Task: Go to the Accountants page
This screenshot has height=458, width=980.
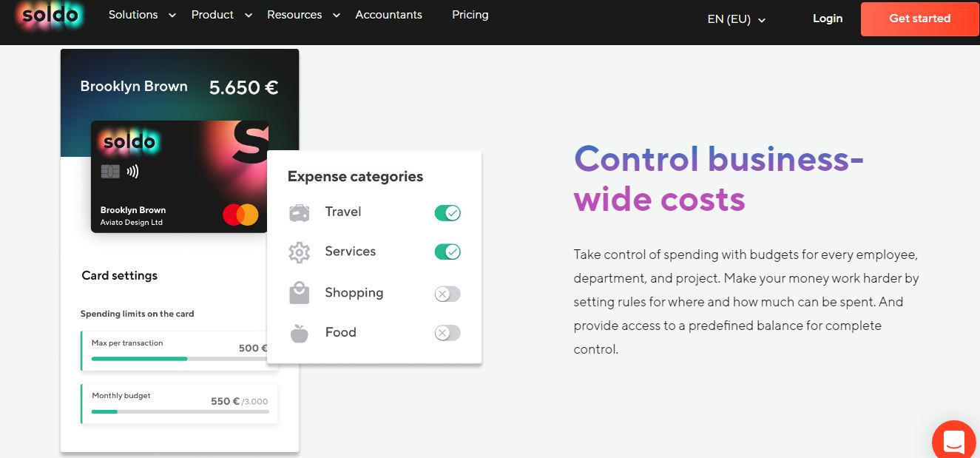Action: [x=389, y=15]
